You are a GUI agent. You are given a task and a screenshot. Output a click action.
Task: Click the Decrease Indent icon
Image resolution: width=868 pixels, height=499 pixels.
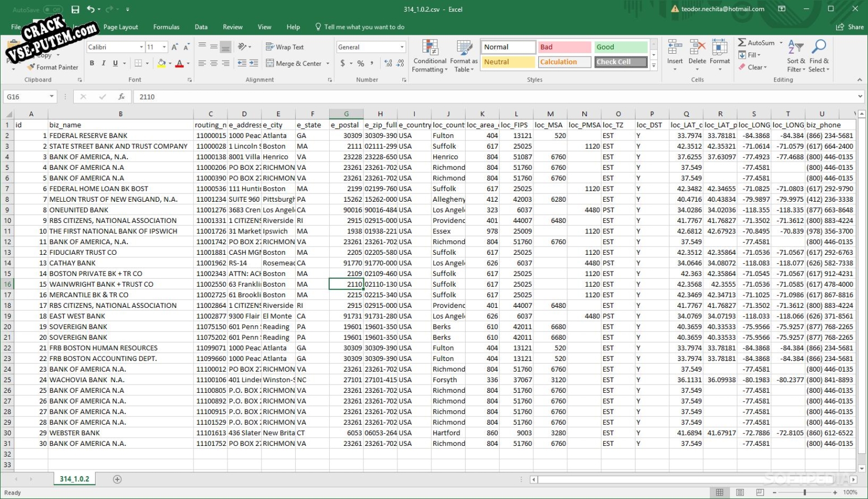pyautogui.click(x=242, y=64)
